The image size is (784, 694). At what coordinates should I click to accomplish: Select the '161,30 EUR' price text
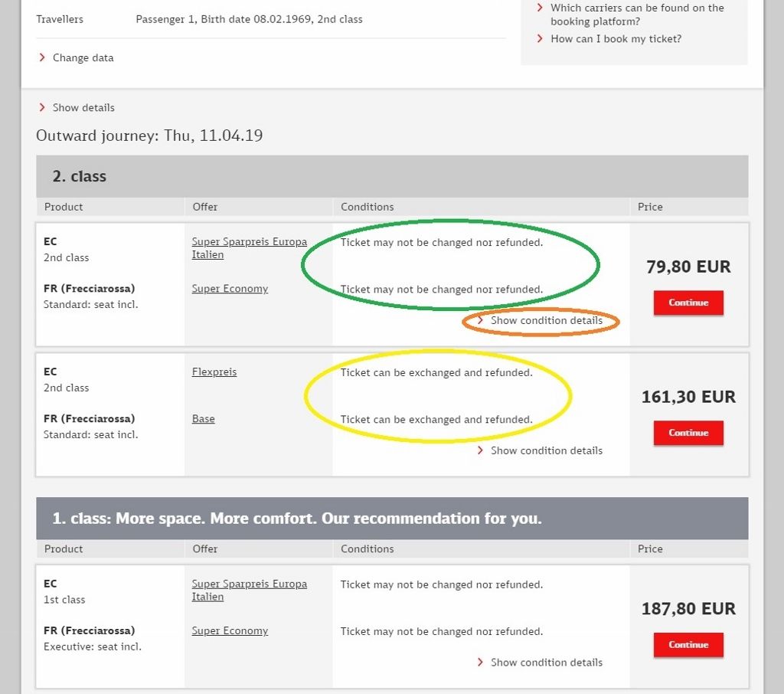tap(688, 397)
